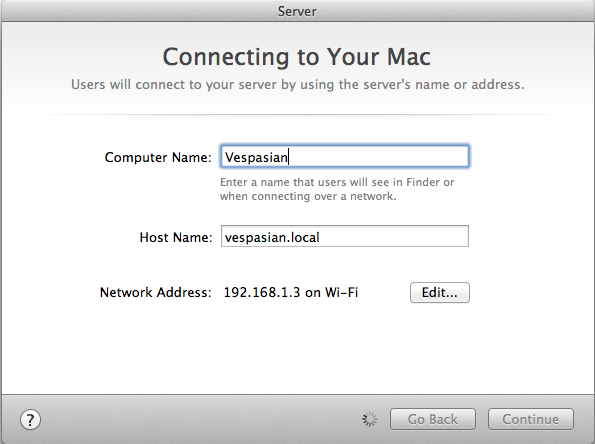Focus the Host Name text field
Viewport: 595px width, 444px height.
(345, 236)
